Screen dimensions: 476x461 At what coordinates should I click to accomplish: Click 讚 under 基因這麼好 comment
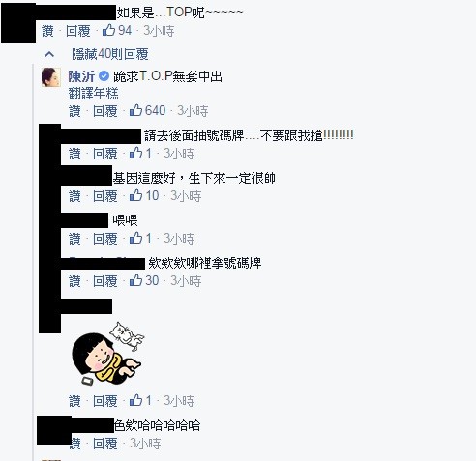[x=74, y=196]
